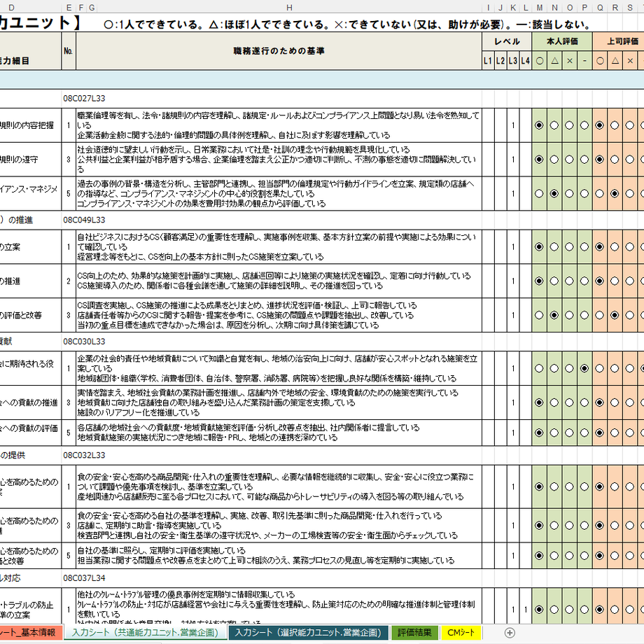Click the 規則の遵守 cell
This screenshot has width=644, height=644.
point(31,160)
